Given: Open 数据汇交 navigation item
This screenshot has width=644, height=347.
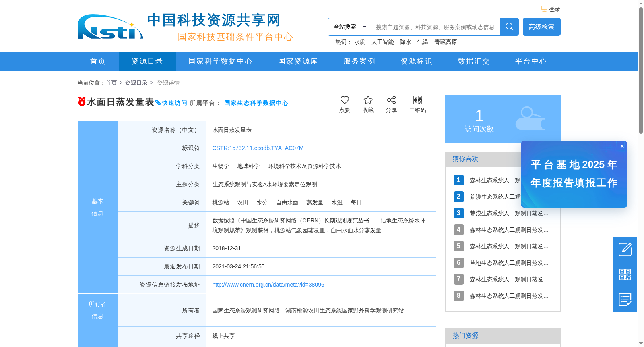Looking at the screenshot, I should pos(473,61).
